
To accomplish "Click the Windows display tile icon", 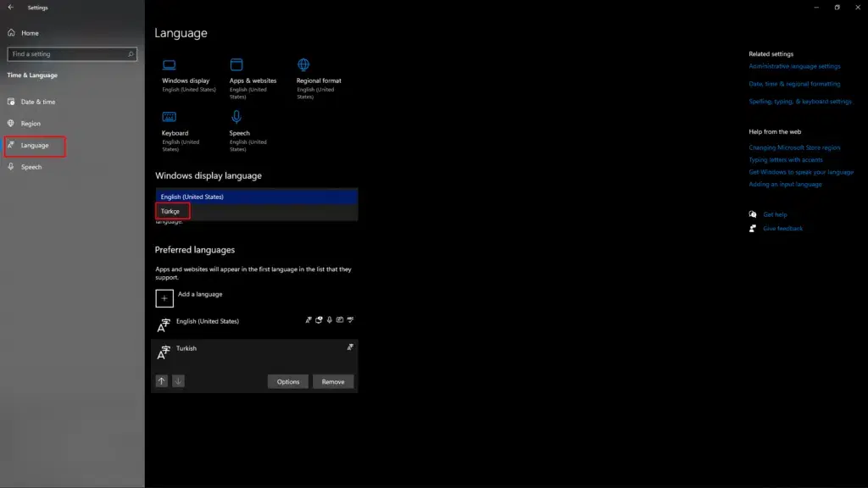I will click(169, 65).
